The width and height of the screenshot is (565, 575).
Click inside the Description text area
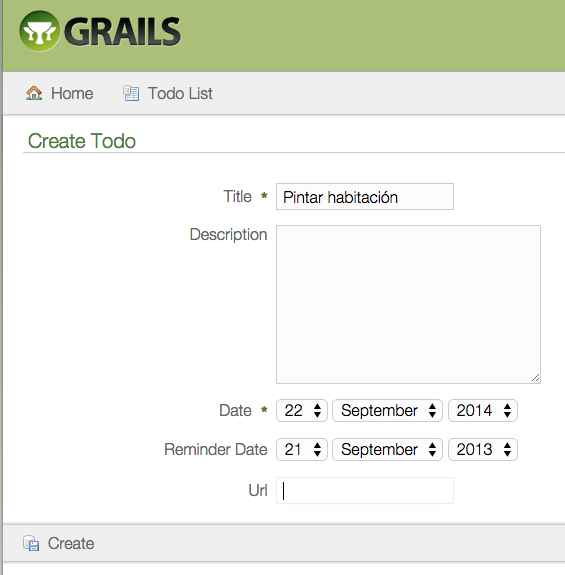[x=408, y=304]
